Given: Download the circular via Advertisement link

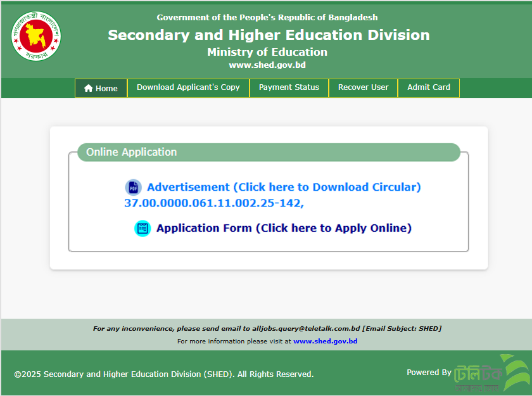Looking at the screenshot, I should click(x=284, y=188).
